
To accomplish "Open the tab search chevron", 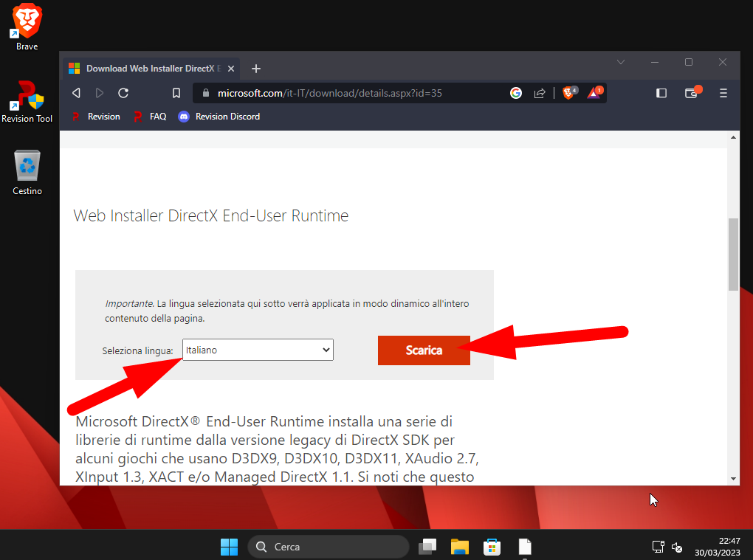I will 621,62.
